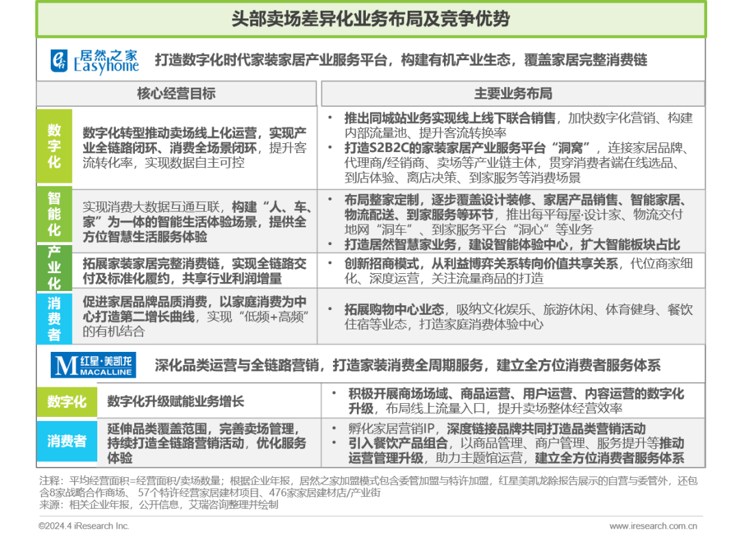
Task: Click the vertical 智能化 green label
Action: pyautogui.click(x=54, y=214)
